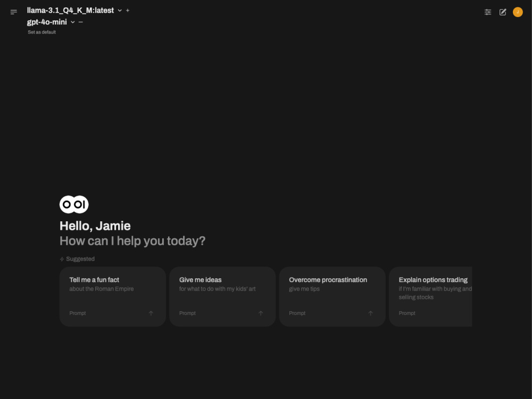532x399 pixels.
Task: Click the gpt-4o-mini model name
Action: point(47,22)
